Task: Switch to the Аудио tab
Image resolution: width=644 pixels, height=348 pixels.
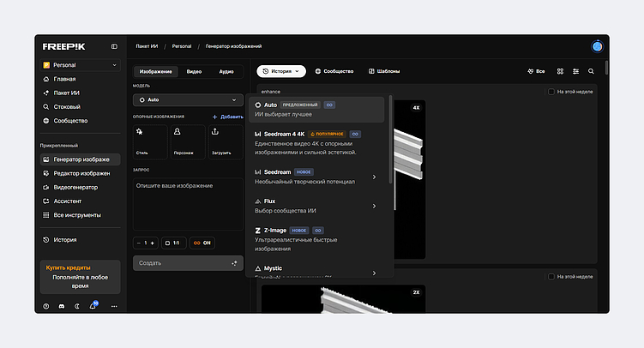Action: [226, 71]
